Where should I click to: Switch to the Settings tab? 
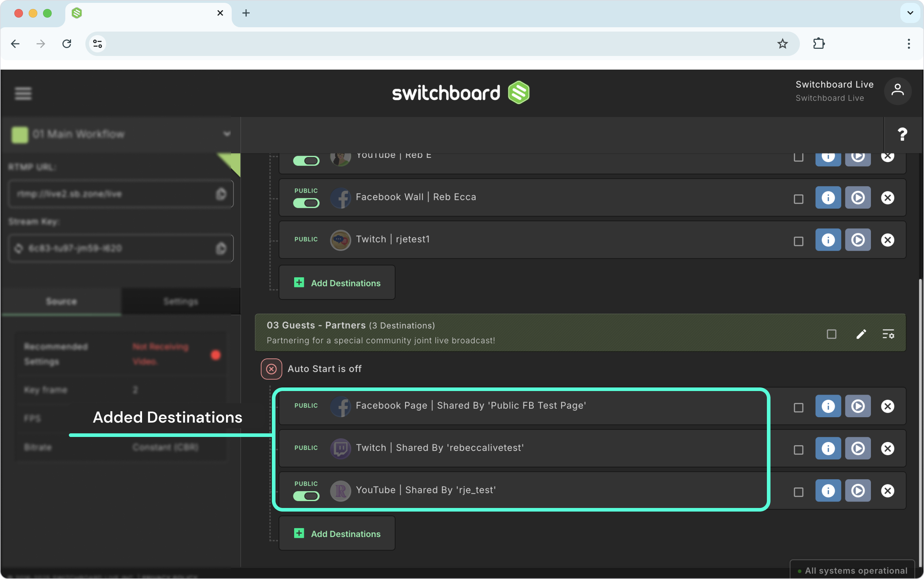click(181, 301)
